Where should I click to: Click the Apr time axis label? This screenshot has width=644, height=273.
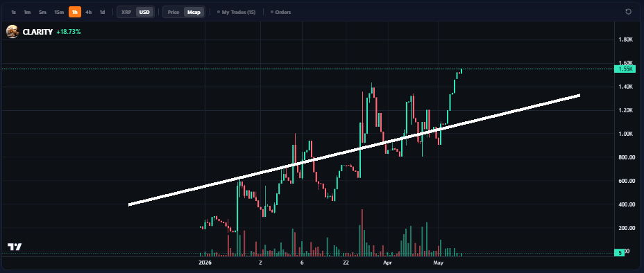pyautogui.click(x=387, y=263)
